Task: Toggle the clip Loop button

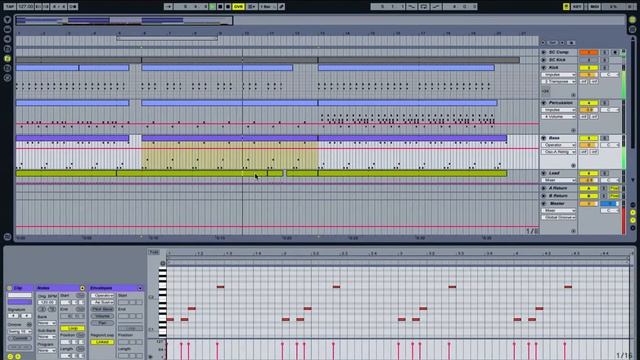Action: pos(73,328)
